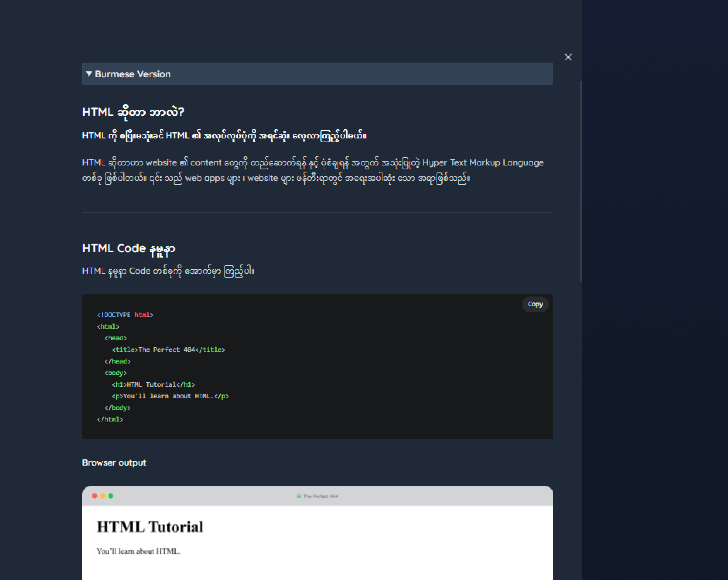Click the 'HTML Code' section heading
Image resolution: width=728 pixels, height=580 pixels.
coord(129,249)
